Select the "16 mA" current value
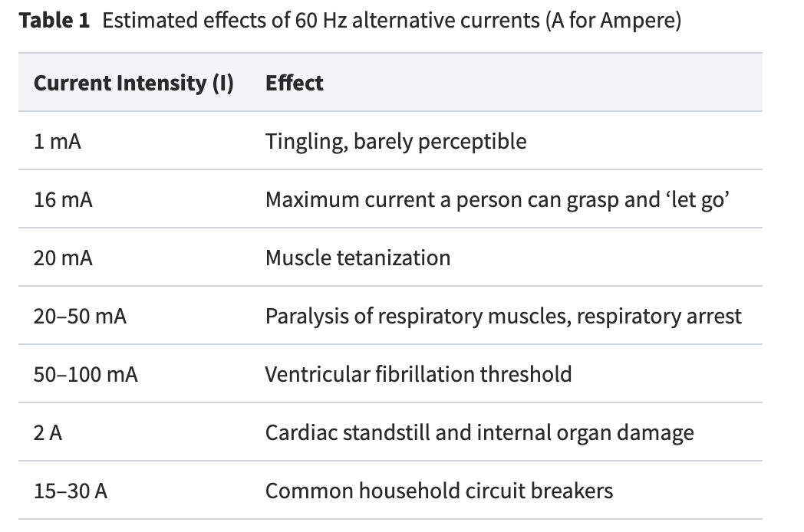 click(63, 199)
